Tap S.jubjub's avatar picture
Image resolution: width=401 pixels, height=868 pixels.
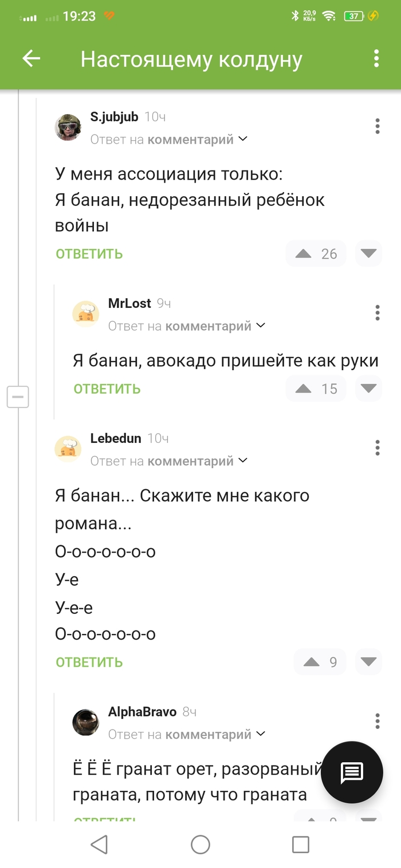point(68,127)
